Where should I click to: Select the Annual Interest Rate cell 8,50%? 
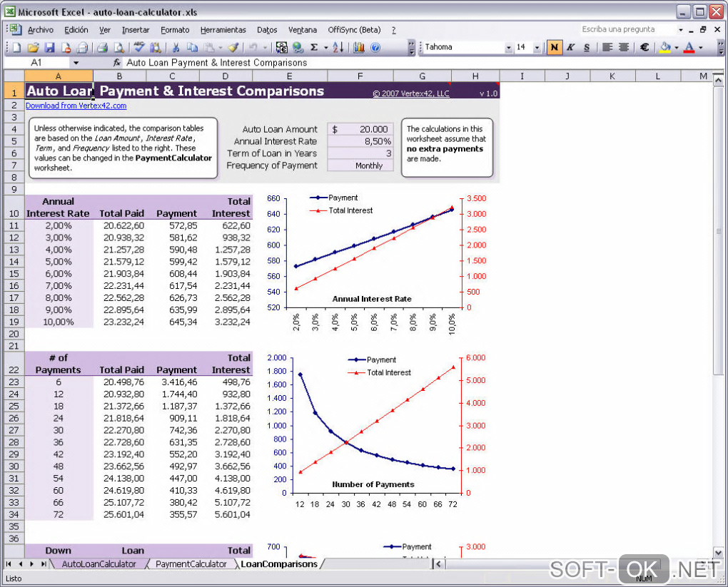pos(360,141)
